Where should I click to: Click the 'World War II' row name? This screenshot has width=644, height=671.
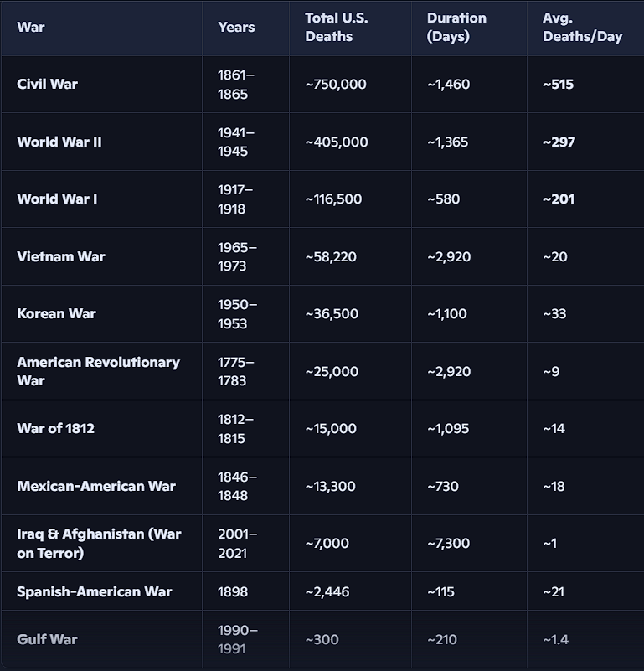[x=59, y=142]
